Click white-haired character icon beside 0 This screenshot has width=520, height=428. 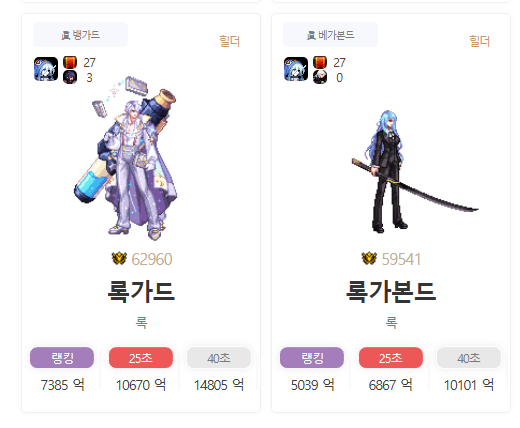click(320, 77)
